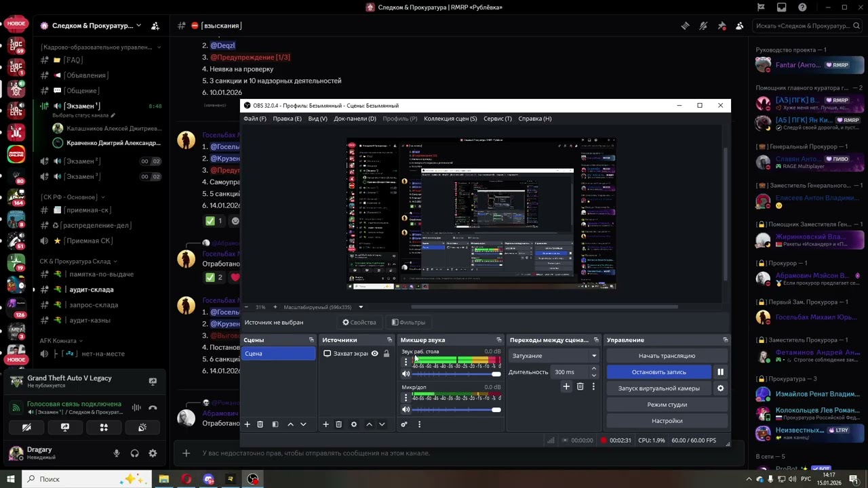Open Discord inbox icon in title bar
Image resolution: width=868 pixels, height=488 pixels.
coord(782,7)
